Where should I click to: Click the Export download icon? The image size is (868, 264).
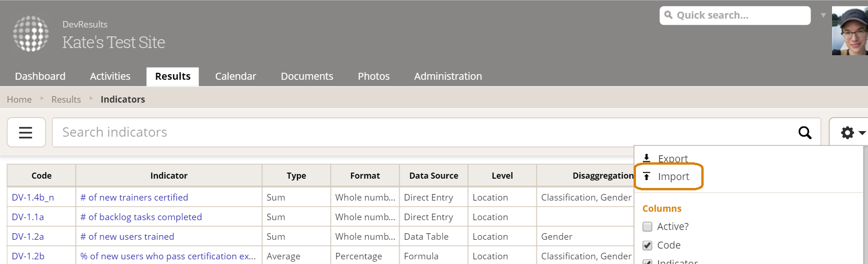click(x=647, y=158)
